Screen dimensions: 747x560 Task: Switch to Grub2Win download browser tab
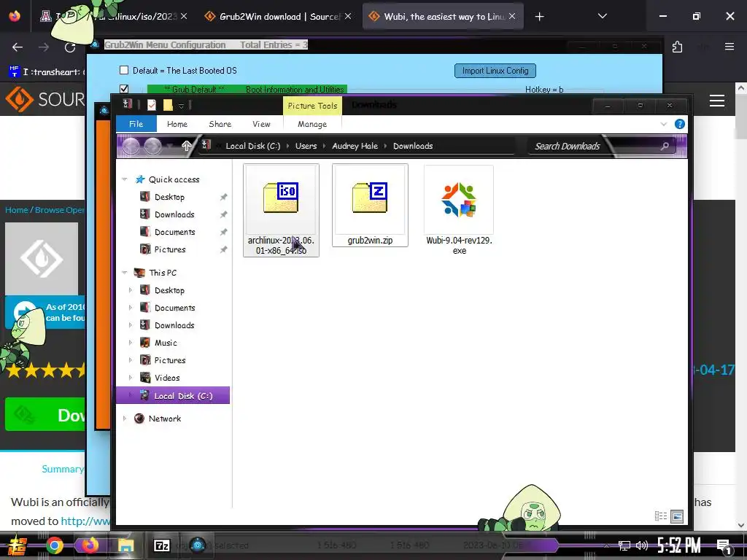point(278,17)
